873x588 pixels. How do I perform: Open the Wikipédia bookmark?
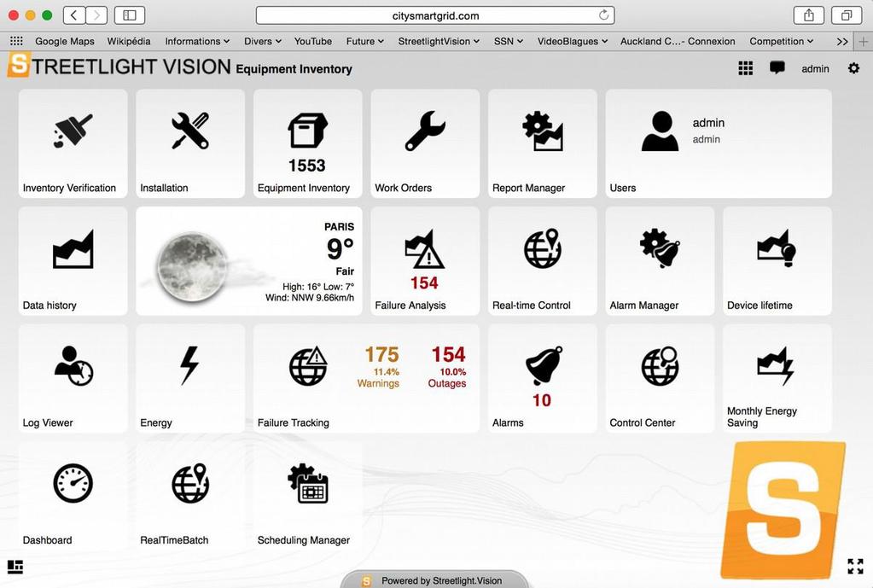tap(129, 41)
